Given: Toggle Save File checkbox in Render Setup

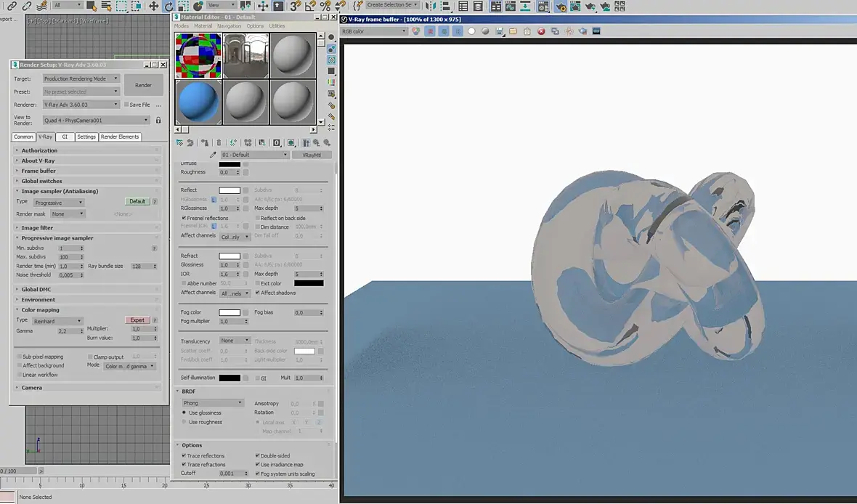Looking at the screenshot, I should coord(126,105).
